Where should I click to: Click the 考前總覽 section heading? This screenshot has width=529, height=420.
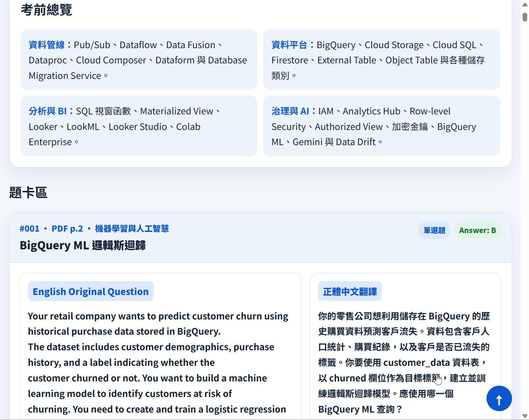point(46,10)
